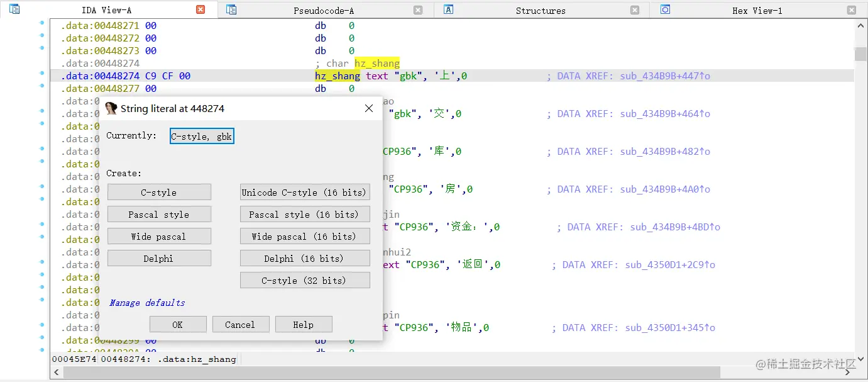Image resolution: width=868 pixels, height=382 pixels.
Task: Cancel the String literal dialog
Action: pyautogui.click(x=241, y=325)
